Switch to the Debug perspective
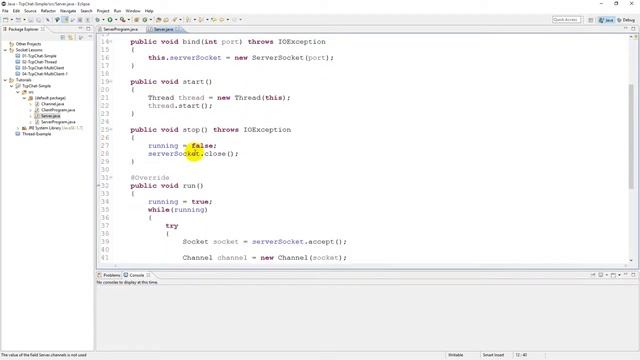The width and height of the screenshot is (640, 360). tap(627, 20)
